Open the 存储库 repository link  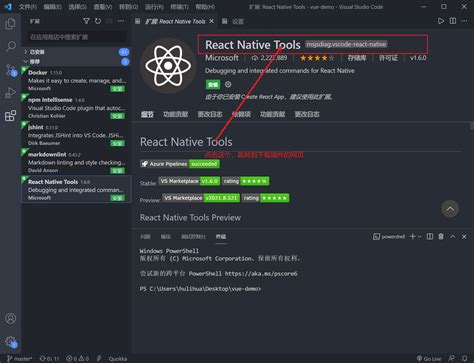click(357, 58)
